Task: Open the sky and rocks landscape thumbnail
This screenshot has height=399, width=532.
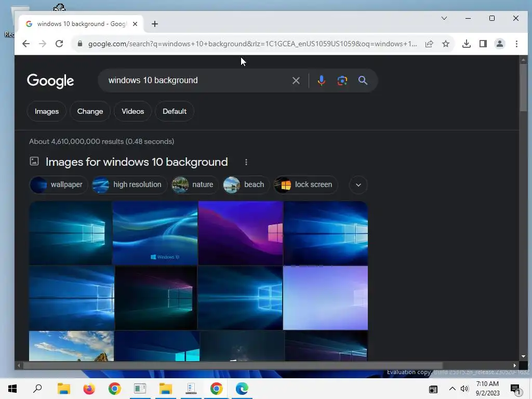Action: (x=71, y=346)
